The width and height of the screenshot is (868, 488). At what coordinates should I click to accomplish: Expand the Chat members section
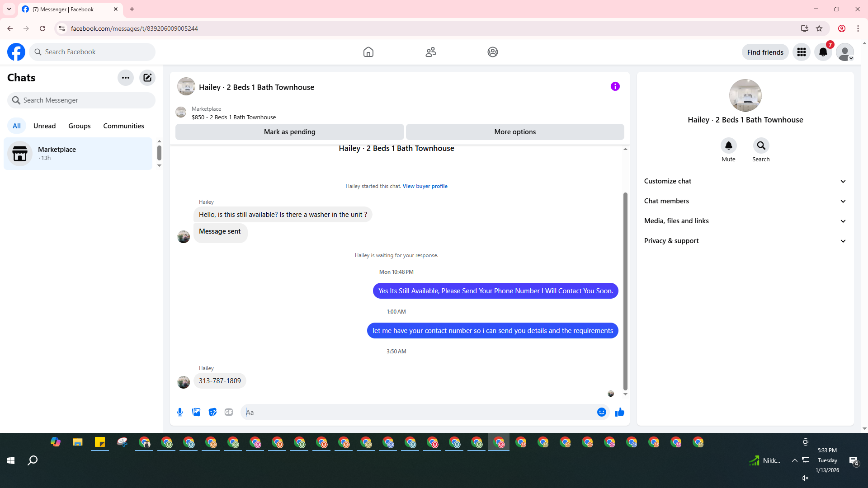(745, 201)
